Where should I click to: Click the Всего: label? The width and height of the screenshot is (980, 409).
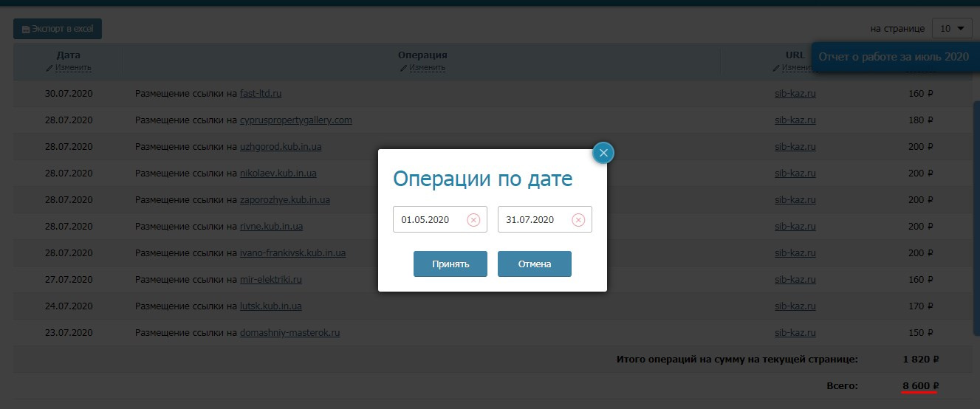point(842,385)
